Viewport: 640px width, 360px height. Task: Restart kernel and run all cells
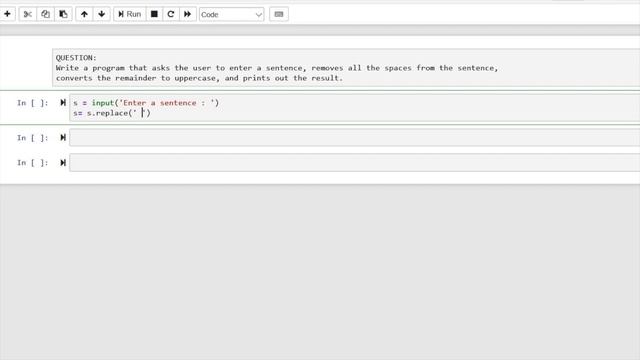tap(187, 14)
